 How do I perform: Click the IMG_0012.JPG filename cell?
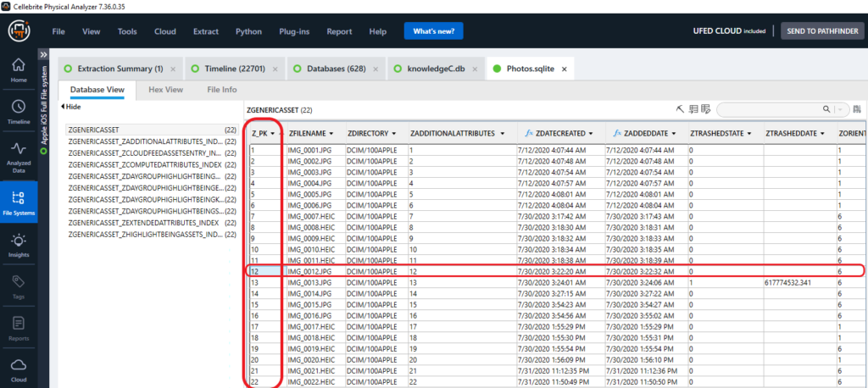click(314, 271)
